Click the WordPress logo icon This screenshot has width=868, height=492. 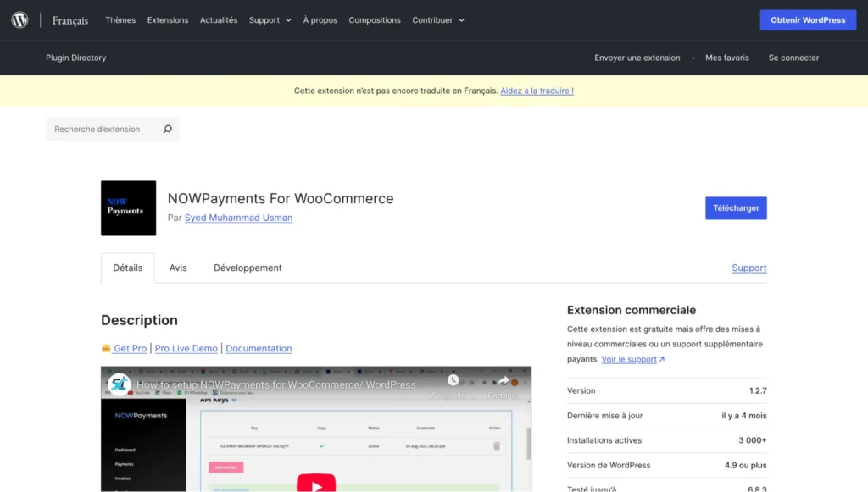pos(19,19)
